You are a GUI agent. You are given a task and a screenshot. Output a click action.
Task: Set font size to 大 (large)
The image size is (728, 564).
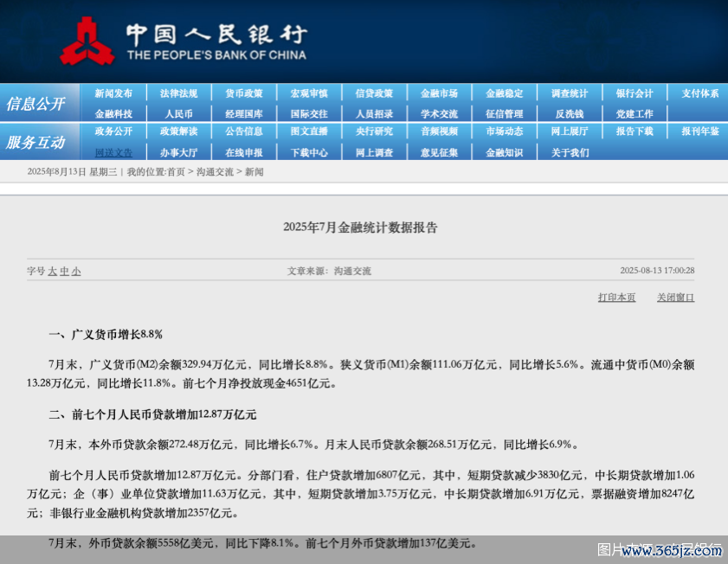pyautogui.click(x=52, y=271)
